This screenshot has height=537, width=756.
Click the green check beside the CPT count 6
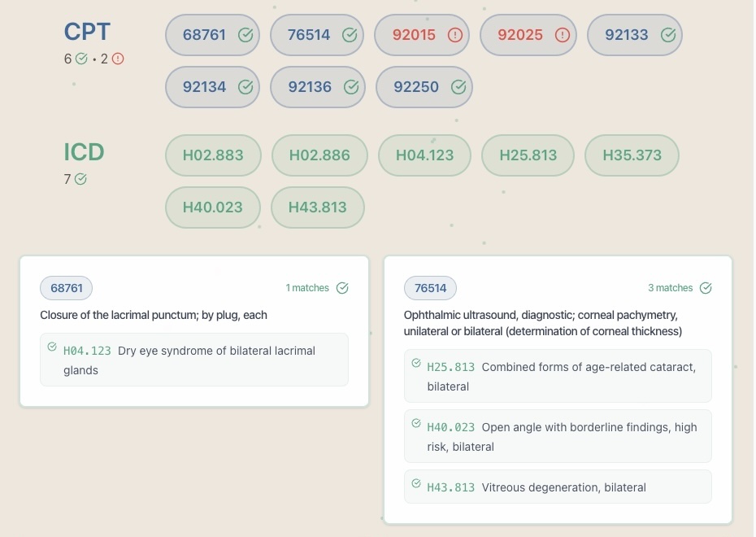coord(81,59)
